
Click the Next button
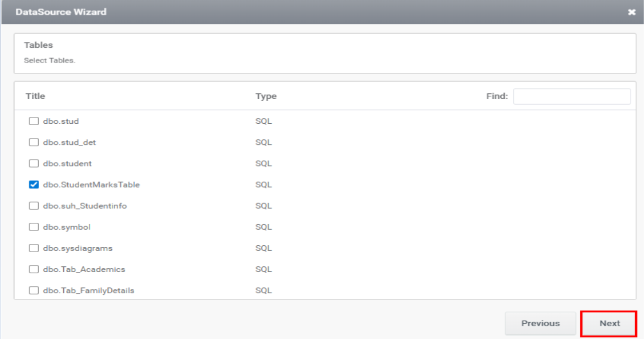pyautogui.click(x=609, y=323)
